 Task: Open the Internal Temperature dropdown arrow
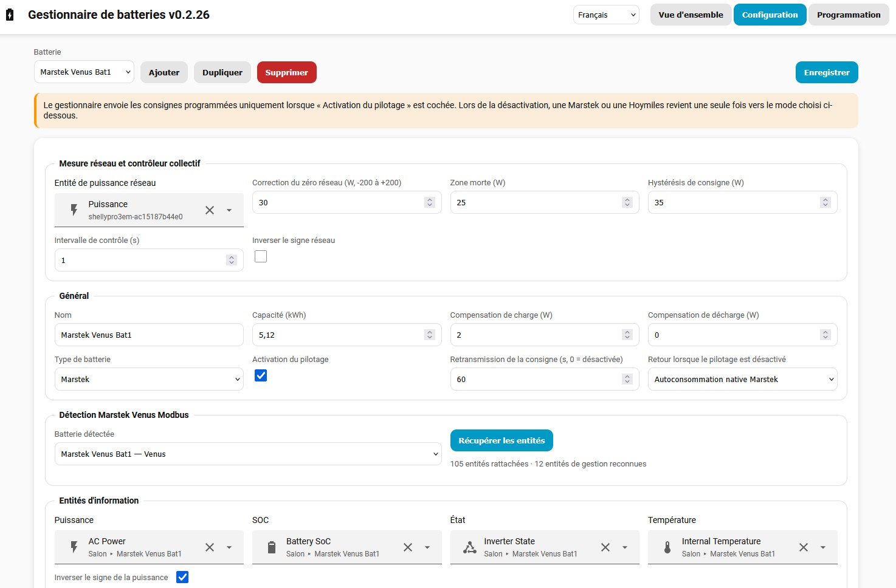[823, 547]
